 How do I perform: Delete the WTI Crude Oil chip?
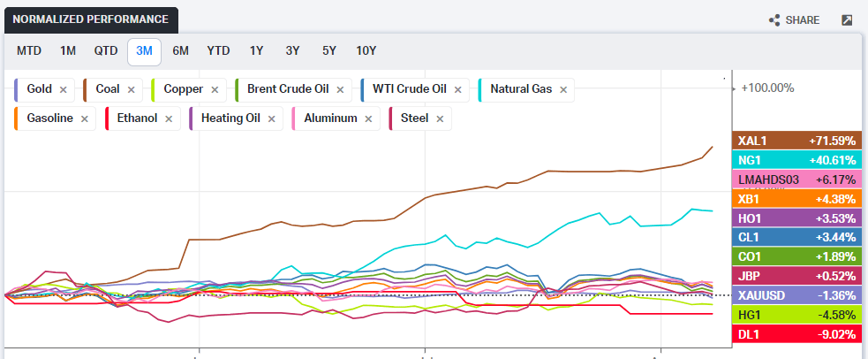457,89
